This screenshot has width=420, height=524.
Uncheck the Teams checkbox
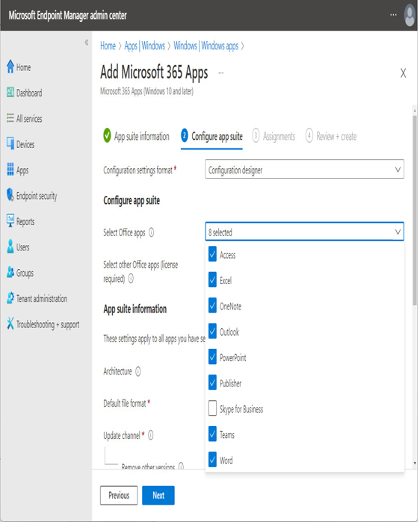pyautogui.click(x=213, y=435)
